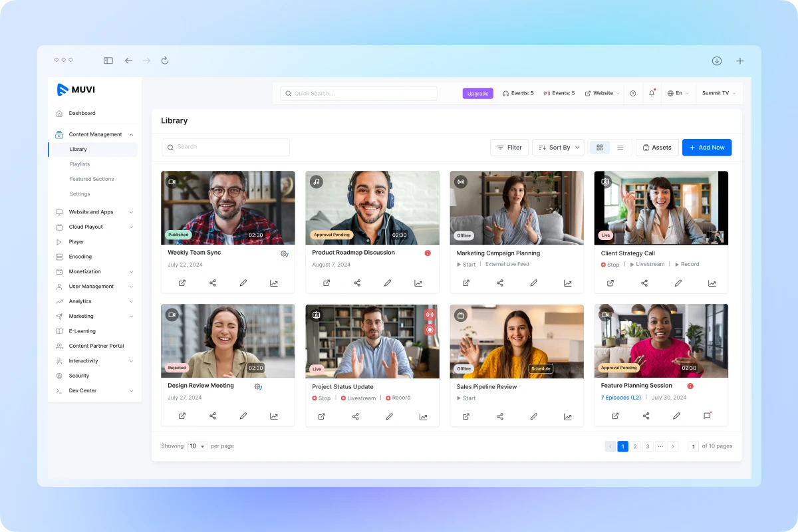Navigate to Playlists in the sidebar
Viewport: 798px width, 532px height.
[79, 164]
